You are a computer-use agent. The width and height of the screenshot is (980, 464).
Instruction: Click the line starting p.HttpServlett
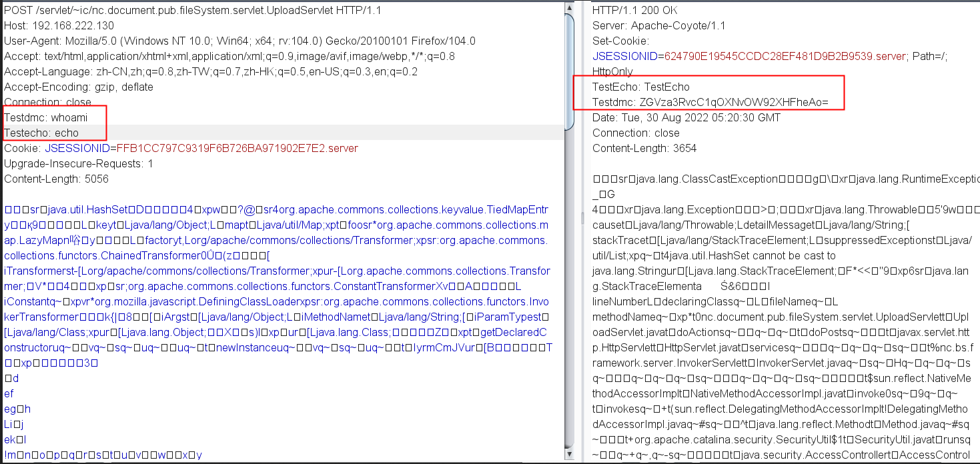[783, 347]
